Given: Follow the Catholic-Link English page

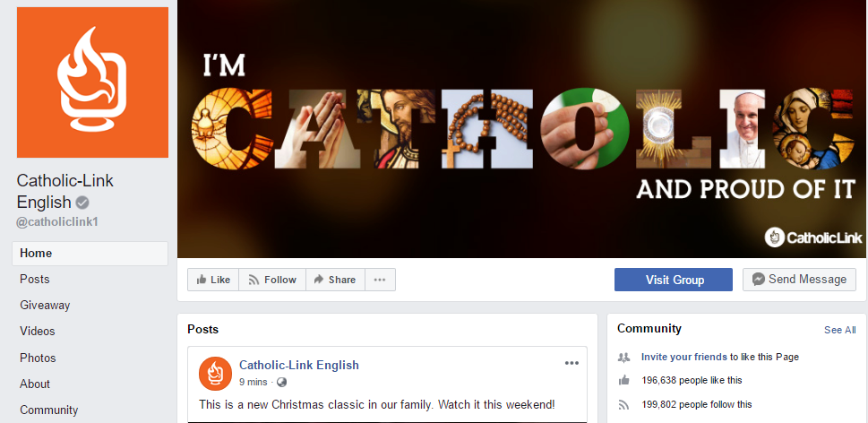Looking at the screenshot, I should point(272,280).
